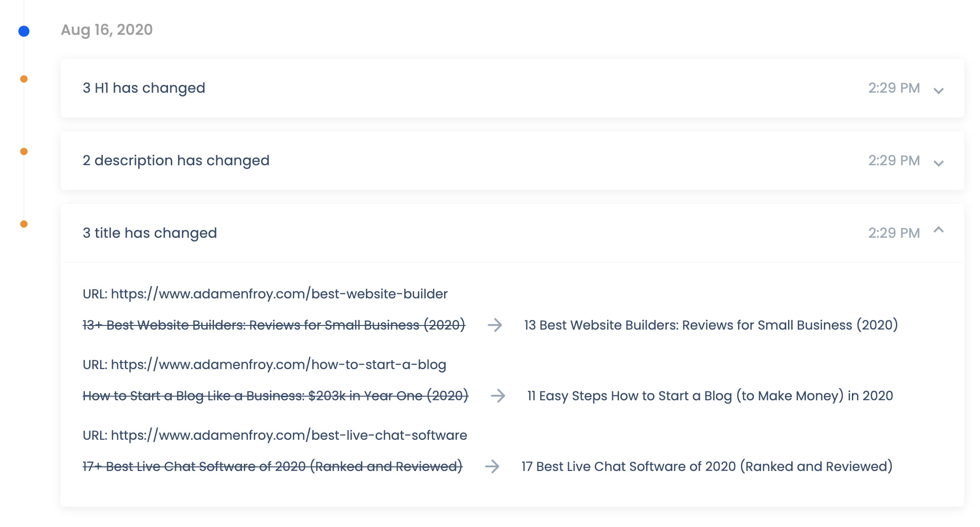Click struck-through '13+ Best Website Builders' title

[274, 325]
